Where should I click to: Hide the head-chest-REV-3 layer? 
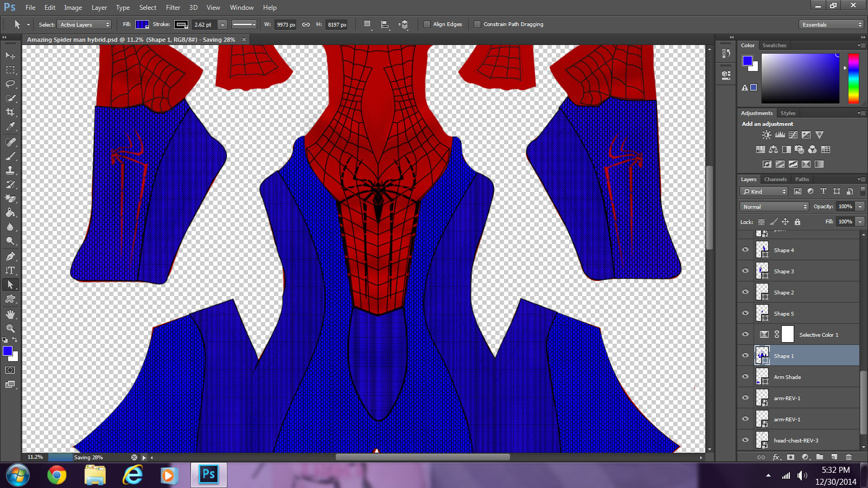point(745,440)
